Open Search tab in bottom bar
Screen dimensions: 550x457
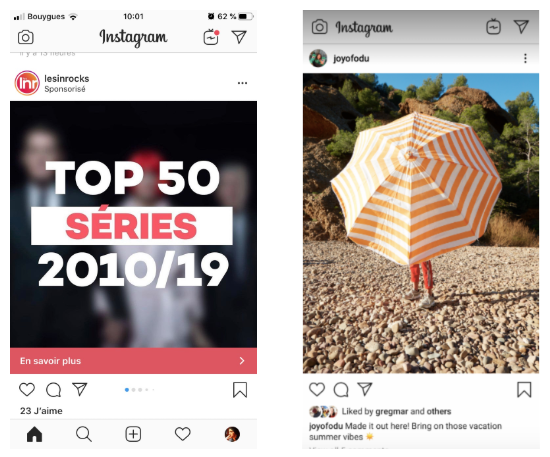(x=84, y=434)
